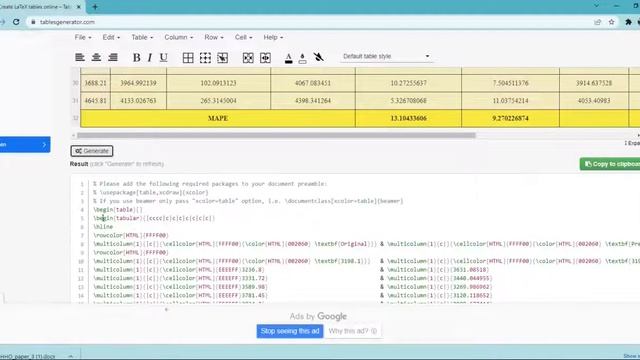
Task: Click the Expand link right of the table
Action: coord(632,143)
